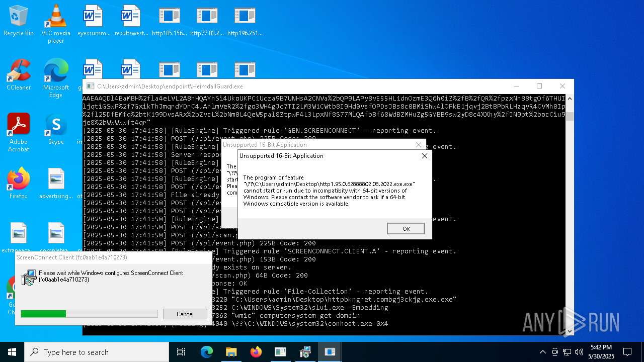This screenshot has width=644, height=362.
Task: Switch to the active console taskbar item
Action: pos(330,352)
